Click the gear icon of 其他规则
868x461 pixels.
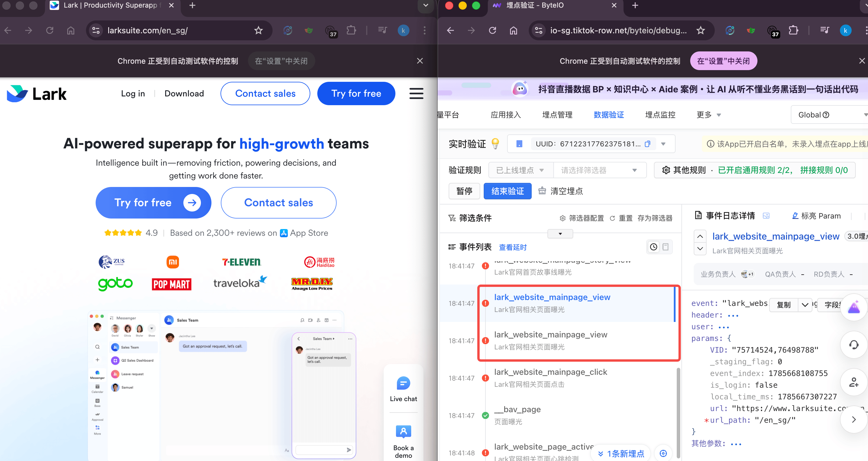pyautogui.click(x=666, y=170)
